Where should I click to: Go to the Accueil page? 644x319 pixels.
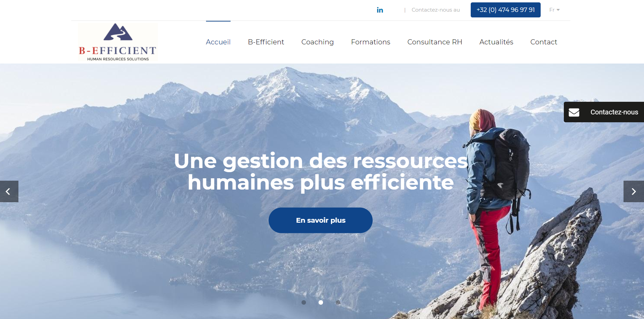click(218, 42)
